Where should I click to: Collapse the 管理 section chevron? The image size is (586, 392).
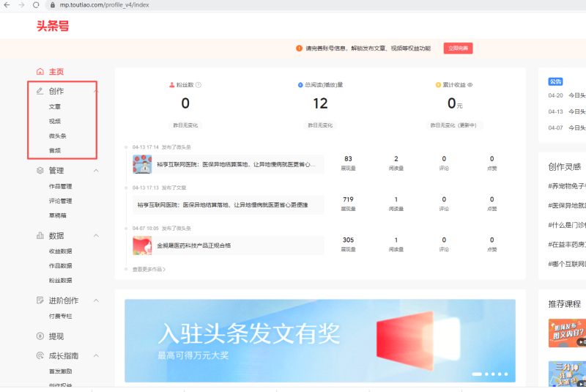(x=96, y=171)
